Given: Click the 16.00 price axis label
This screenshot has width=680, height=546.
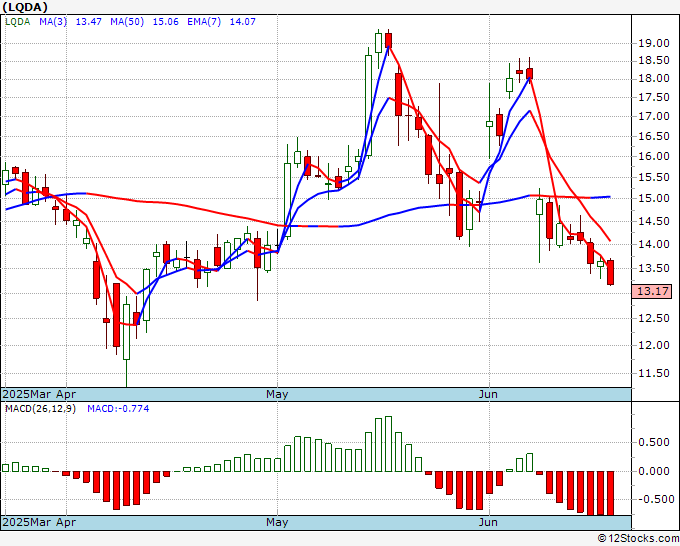Looking at the screenshot, I should pyautogui.click(x=654, y=156).
